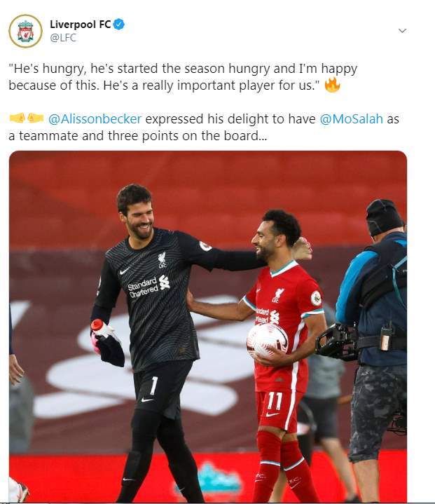Viewport: 435px width, 504px height.
Task: Click the Standard Chartered logo on black jersey
Action: pos(149,285)
